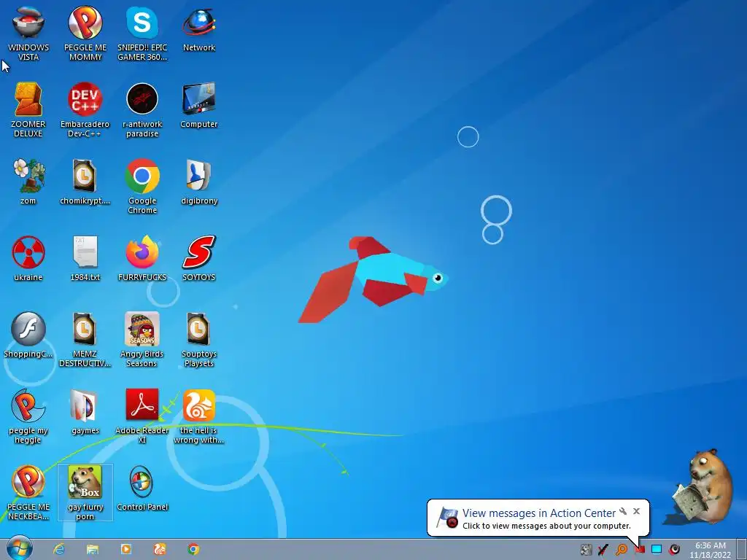Open Windows Explorer from the taskbar
This screenshot has width=747, height=560.
tap(93, 550)
